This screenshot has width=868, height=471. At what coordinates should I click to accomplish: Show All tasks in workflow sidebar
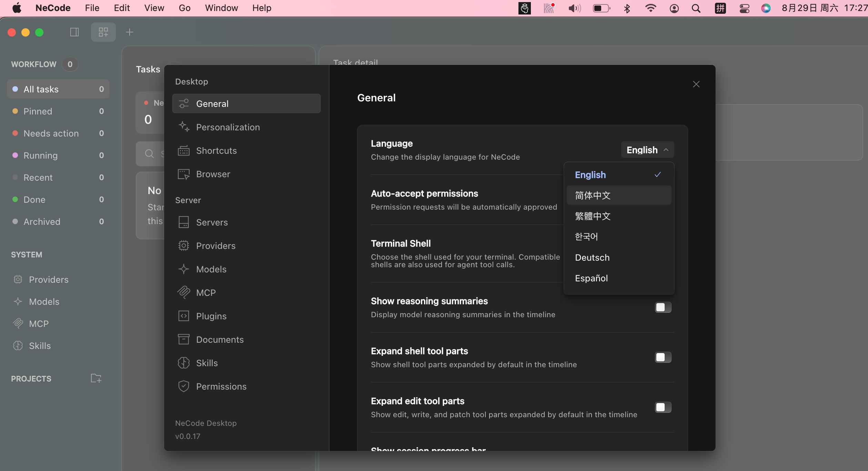point(58,89)
